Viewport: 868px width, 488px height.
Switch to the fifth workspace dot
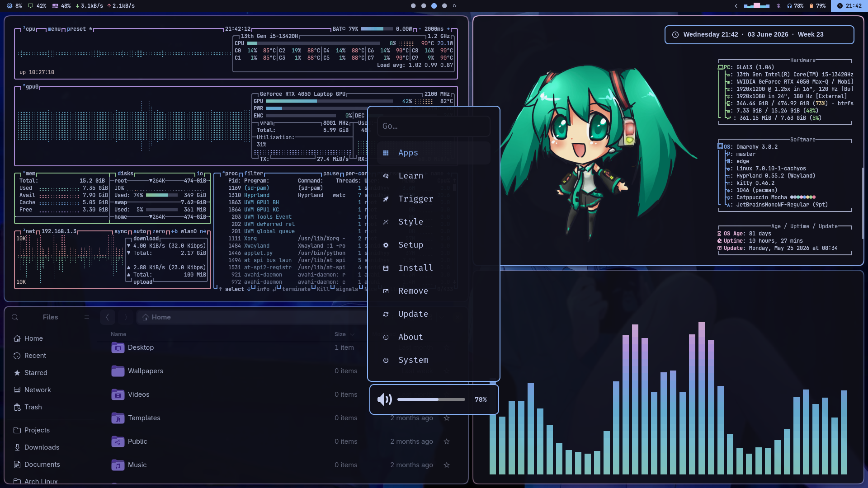tap(455, 6)
